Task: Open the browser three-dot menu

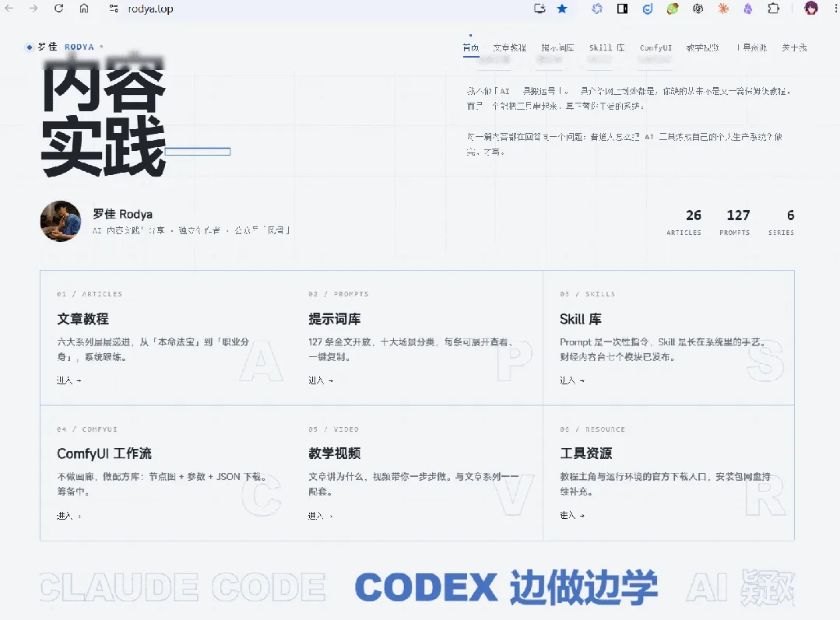Action: click(x=834, y=9)
